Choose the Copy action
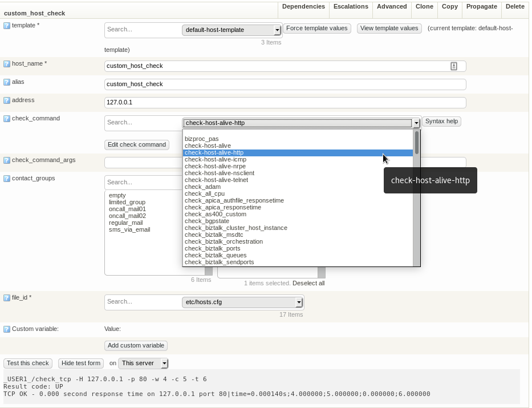The height and width of the screenshot is (408, 532). pos(450,6)
